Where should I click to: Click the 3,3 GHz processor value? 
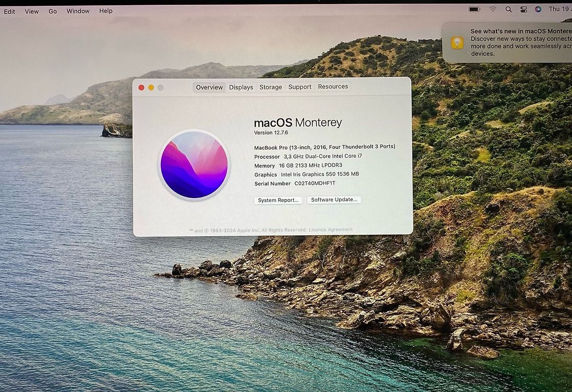click(323, 156)
